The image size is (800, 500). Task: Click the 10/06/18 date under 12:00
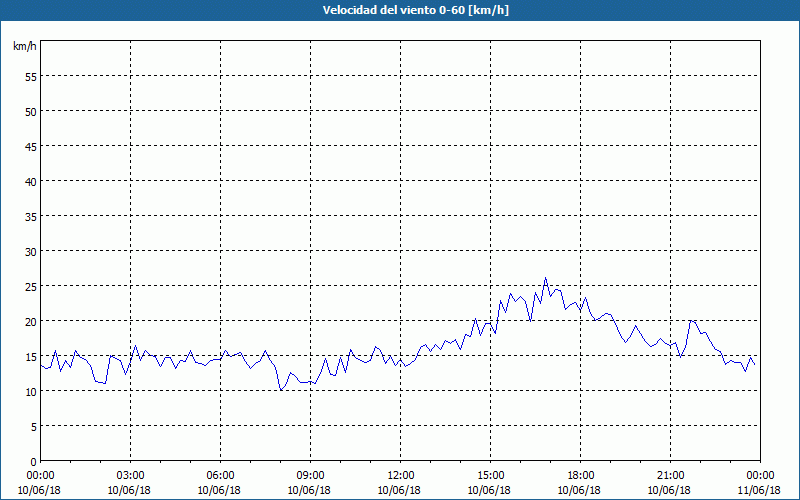(x=399, y=490)
